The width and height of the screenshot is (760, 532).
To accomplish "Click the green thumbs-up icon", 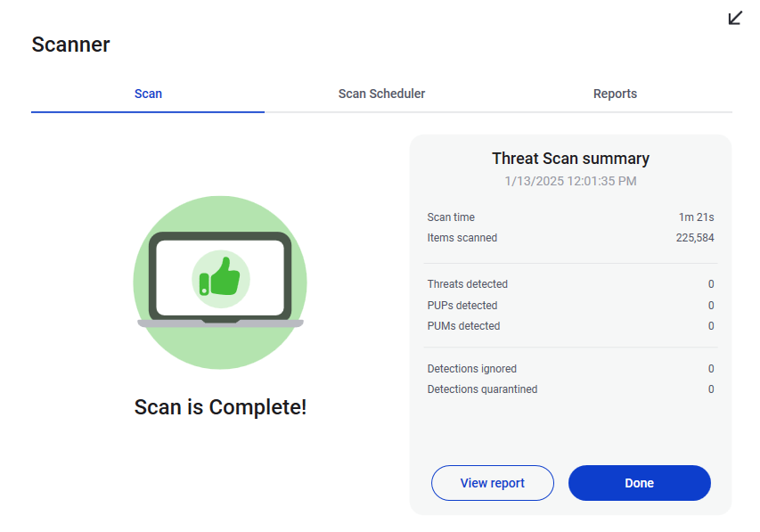I will pos(220,278).
